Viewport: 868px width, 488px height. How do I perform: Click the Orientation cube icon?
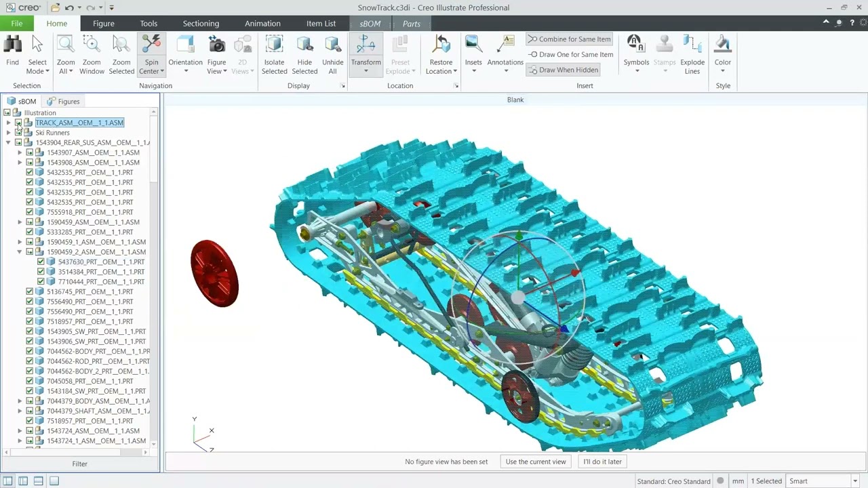pos(185,45)
